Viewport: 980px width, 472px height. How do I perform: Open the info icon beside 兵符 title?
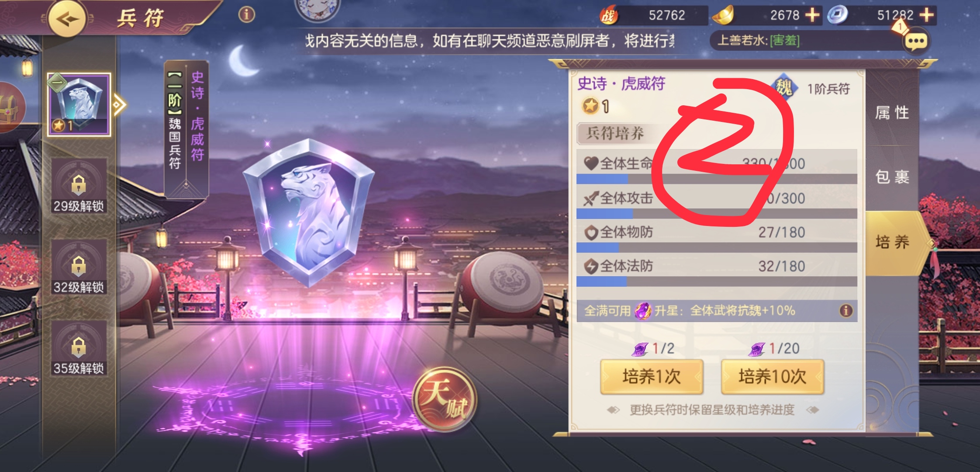pos(247,15)
